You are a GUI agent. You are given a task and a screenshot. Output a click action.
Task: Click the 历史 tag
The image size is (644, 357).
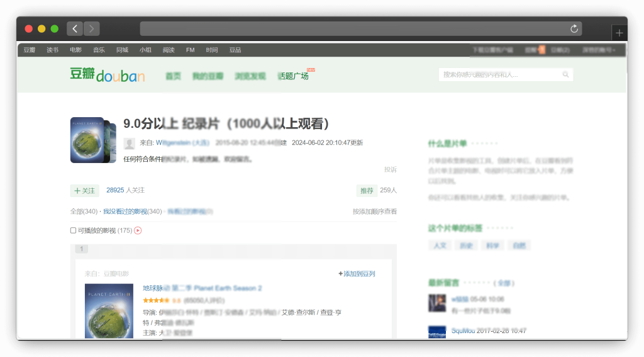click(466, 246)
